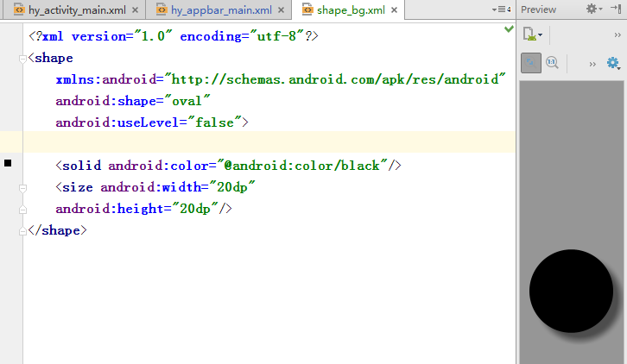This screenshot has height=364, width=627.
Task: Toggle fold marker at closing shape tag
Action: click(22, 231)
